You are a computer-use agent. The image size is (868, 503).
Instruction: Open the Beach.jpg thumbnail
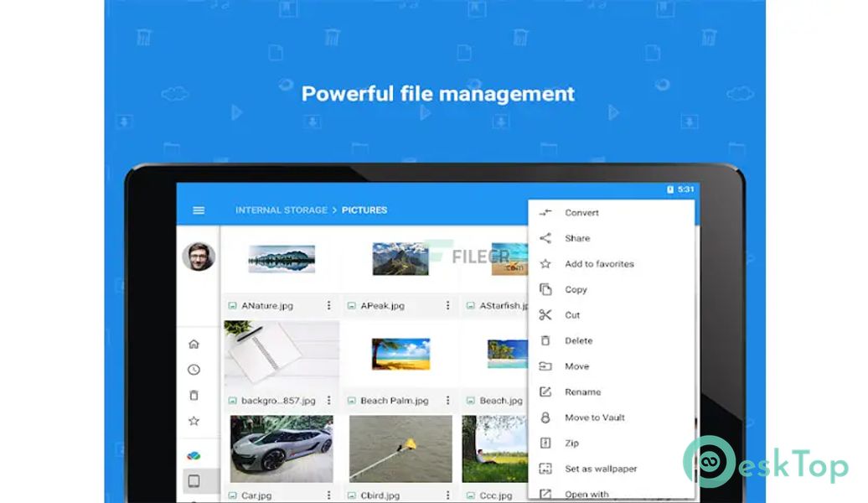click(507, 354)
